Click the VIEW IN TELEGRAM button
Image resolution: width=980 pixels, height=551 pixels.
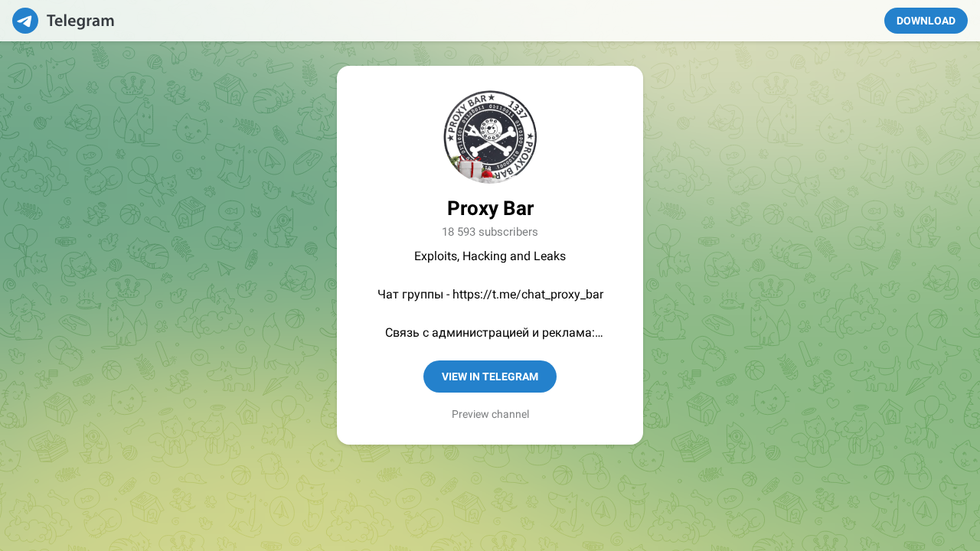point(490,377)
